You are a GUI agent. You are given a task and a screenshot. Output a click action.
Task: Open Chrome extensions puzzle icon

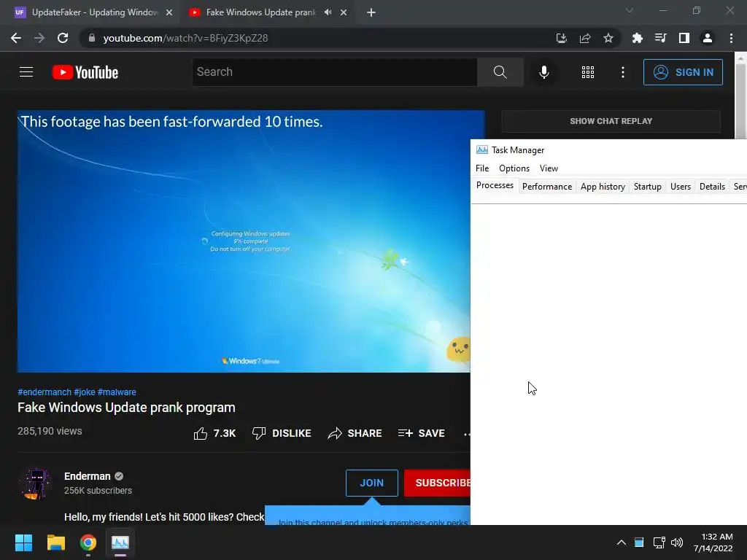pos(637,38)
